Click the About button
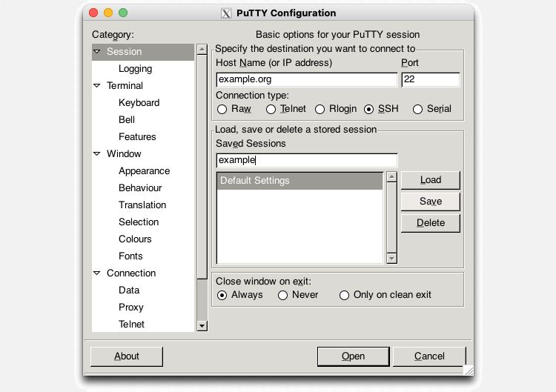 tap(126, 356)
